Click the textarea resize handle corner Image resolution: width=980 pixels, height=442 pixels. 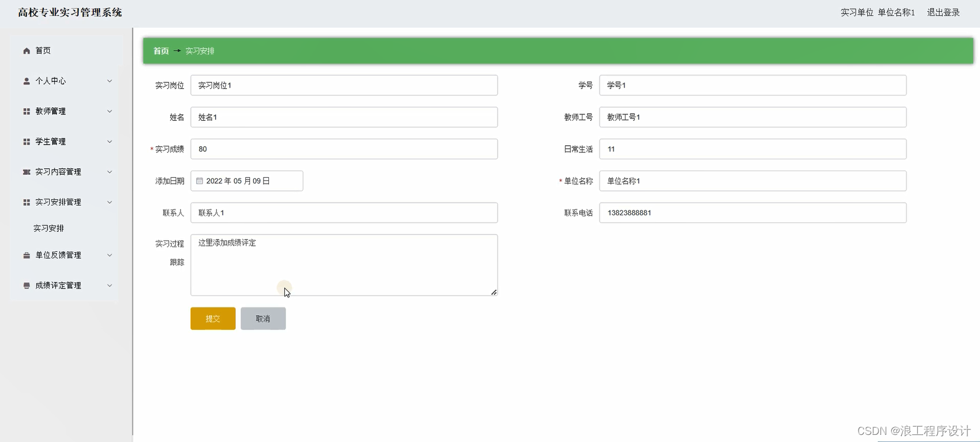coord(494,292)
